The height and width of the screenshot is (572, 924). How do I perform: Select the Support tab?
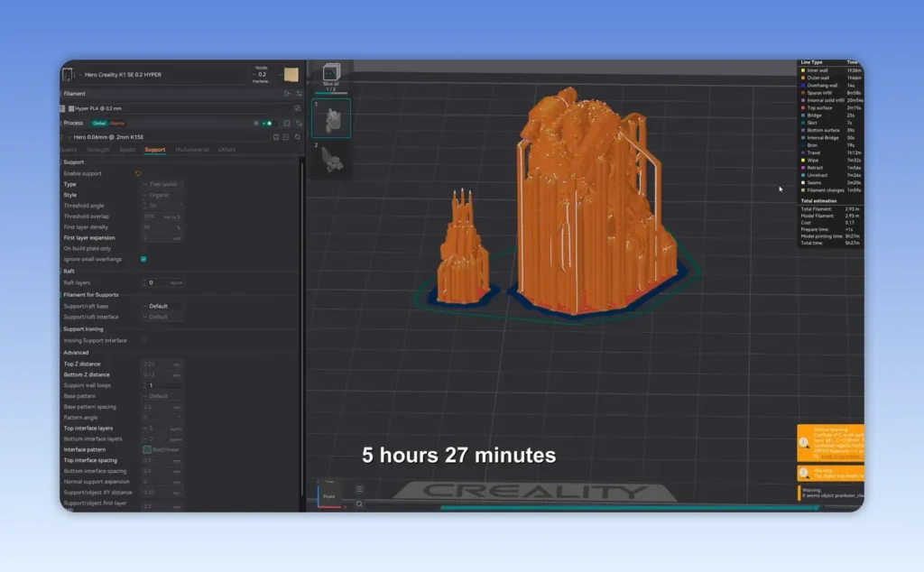tap(155, 150)
